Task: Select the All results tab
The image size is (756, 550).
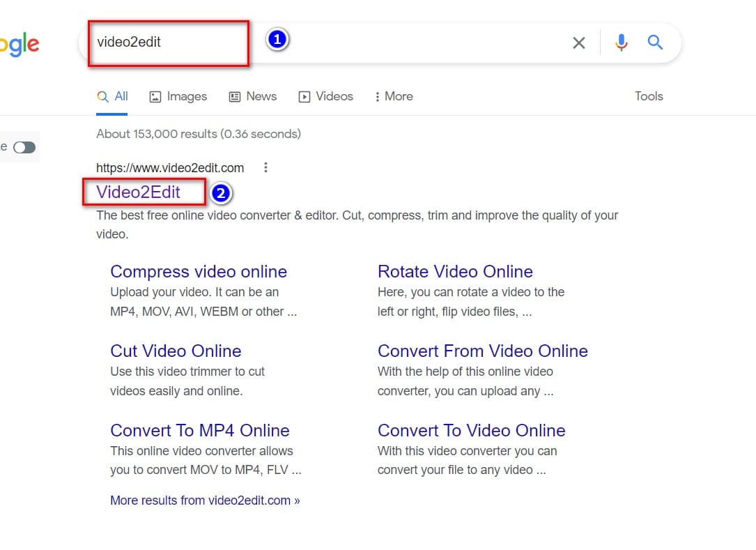Action: coord(113,96)
